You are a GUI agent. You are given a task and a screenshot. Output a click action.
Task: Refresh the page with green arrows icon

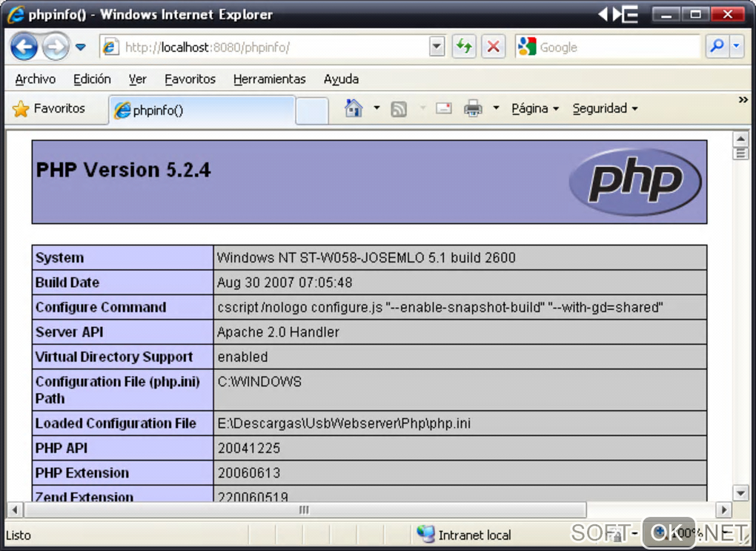tap(464, 47)
